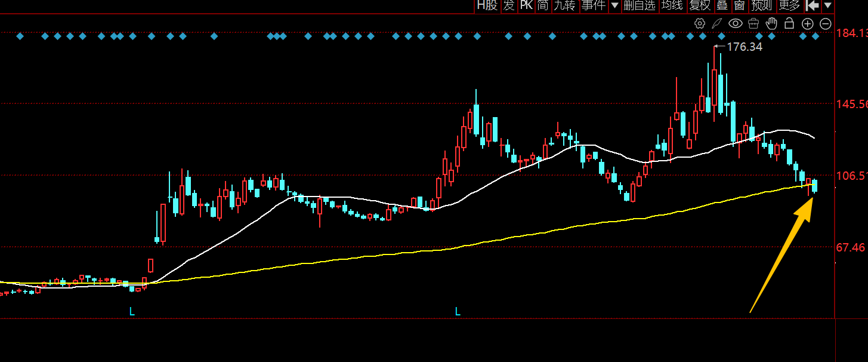
Task: Activate the hand pan tool
Action: 771,23
